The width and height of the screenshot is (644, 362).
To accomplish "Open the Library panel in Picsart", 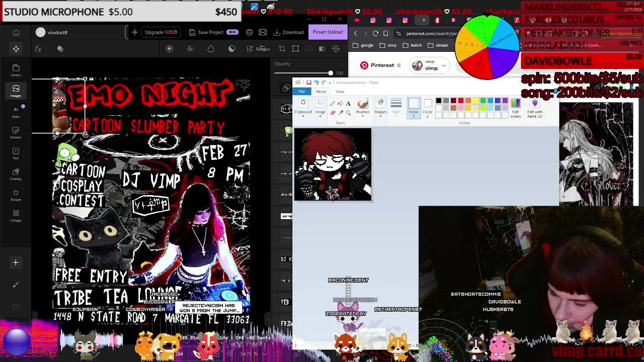I will (x=16, y=70).
